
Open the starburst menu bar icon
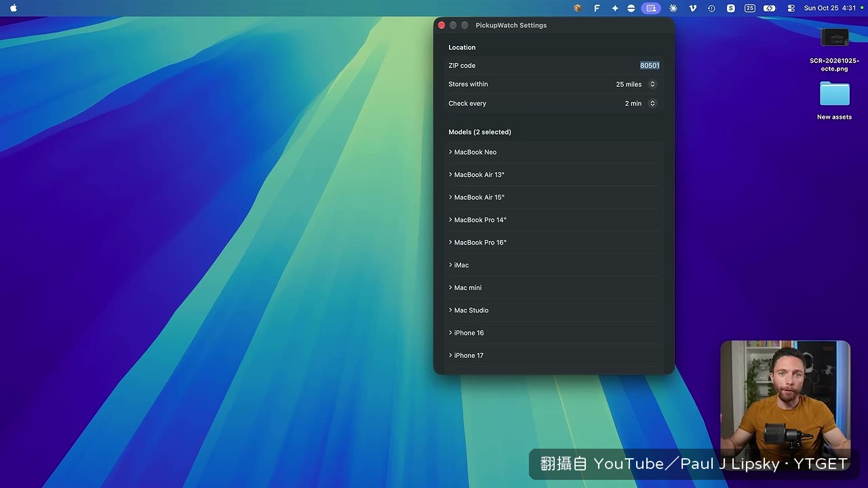(x=673, y=8)
